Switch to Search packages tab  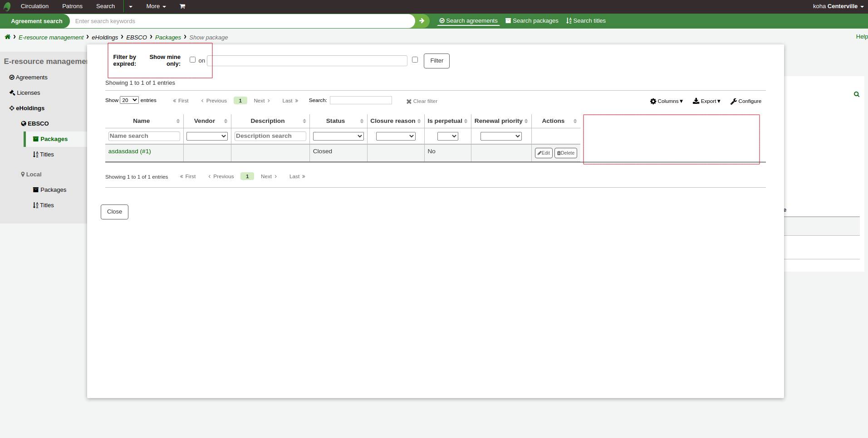(532, 21)
